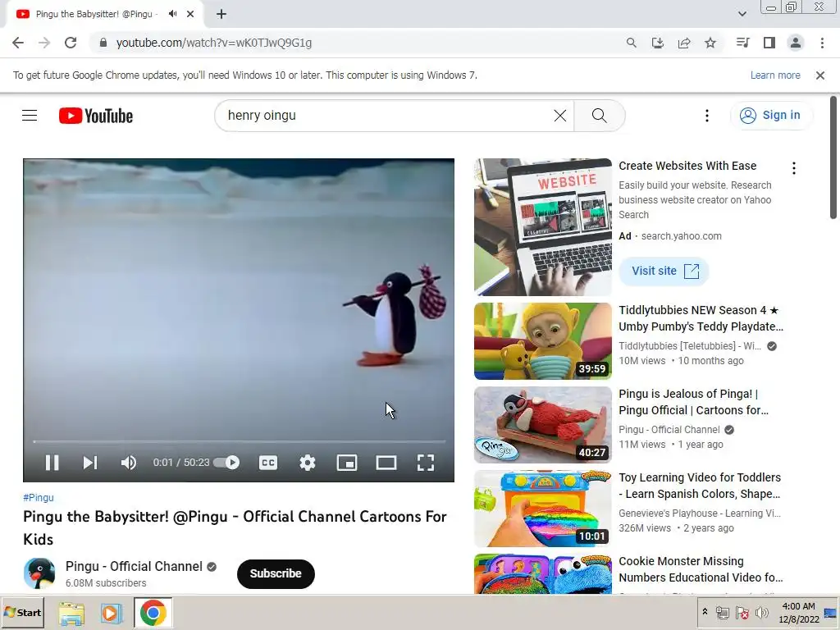The image size is (840, 630).
Task: Open Cookie Monster Missing Numbers video
Action: click(x=701, y=569)
